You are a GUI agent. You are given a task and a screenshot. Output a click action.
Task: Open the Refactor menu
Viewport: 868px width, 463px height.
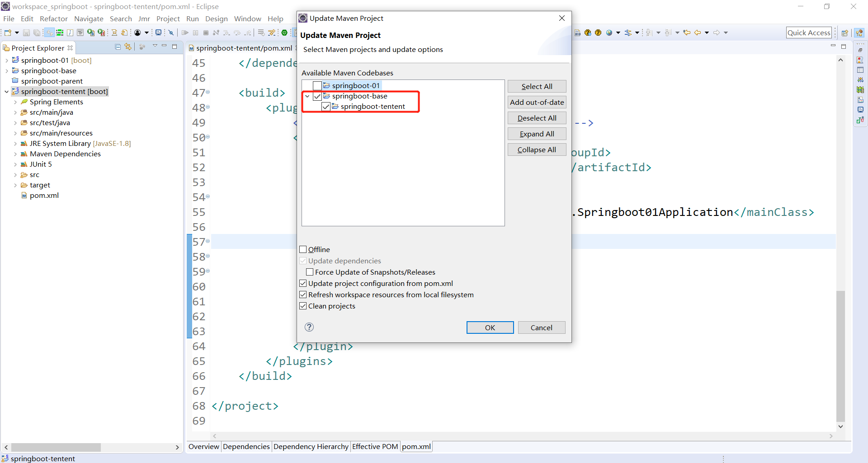pyautogui.click(x=54, y=19)
